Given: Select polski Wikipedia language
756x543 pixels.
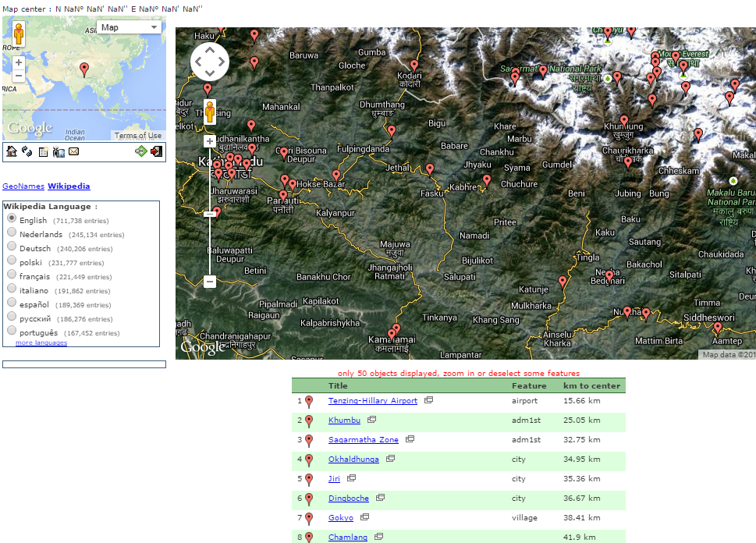Looking at the screenshot, I should (12, 260).
